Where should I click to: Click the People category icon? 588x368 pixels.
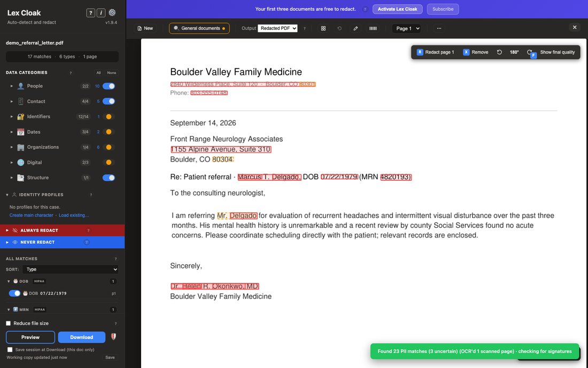click(x=21, y=86)
